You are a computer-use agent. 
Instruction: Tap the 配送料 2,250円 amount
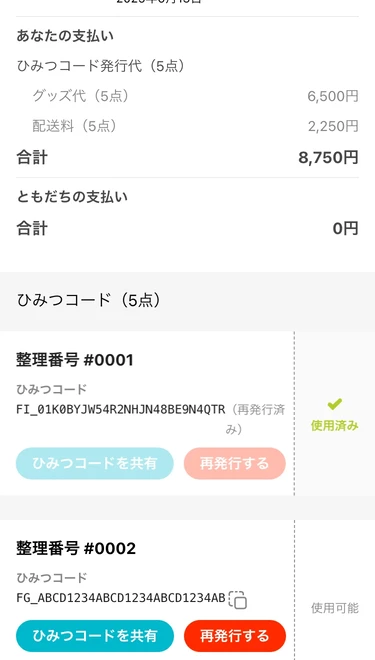tap(333, 126)
